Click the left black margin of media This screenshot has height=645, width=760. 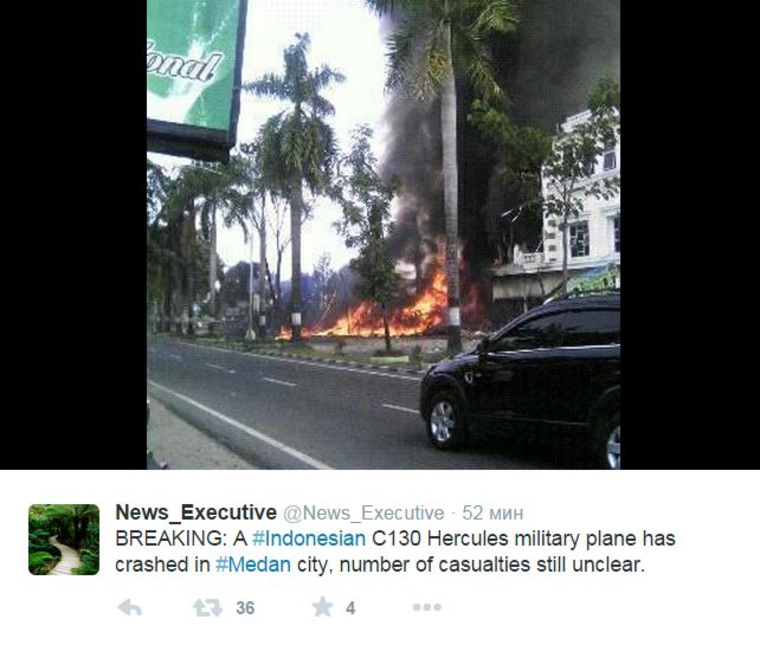pos(73,235)
